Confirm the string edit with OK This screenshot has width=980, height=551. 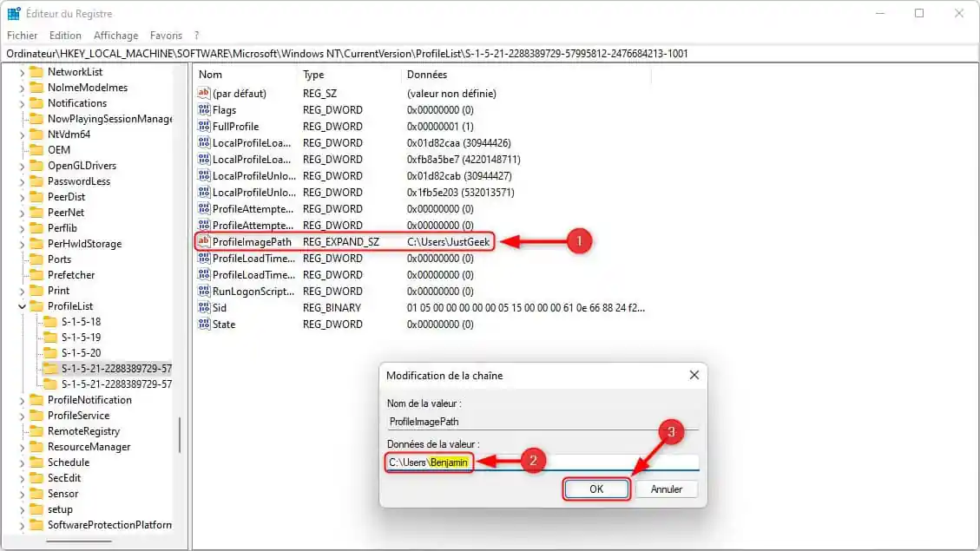pos(596,489)
